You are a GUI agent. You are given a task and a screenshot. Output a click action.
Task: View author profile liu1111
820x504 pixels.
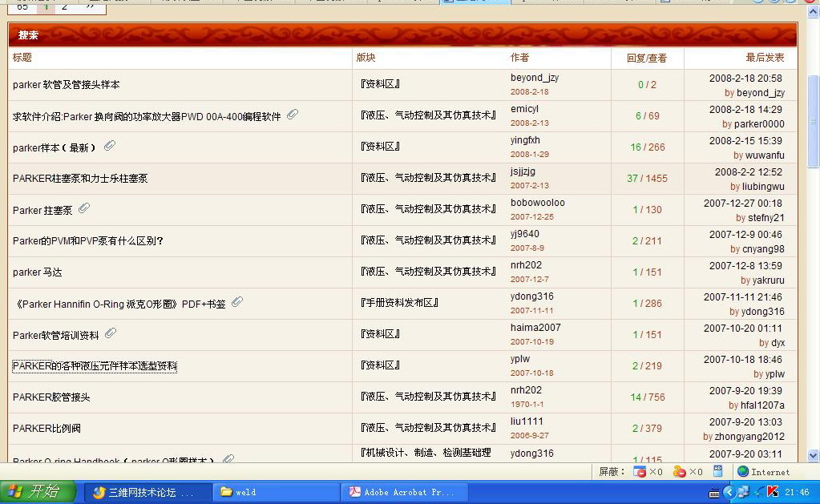point(527,421)
